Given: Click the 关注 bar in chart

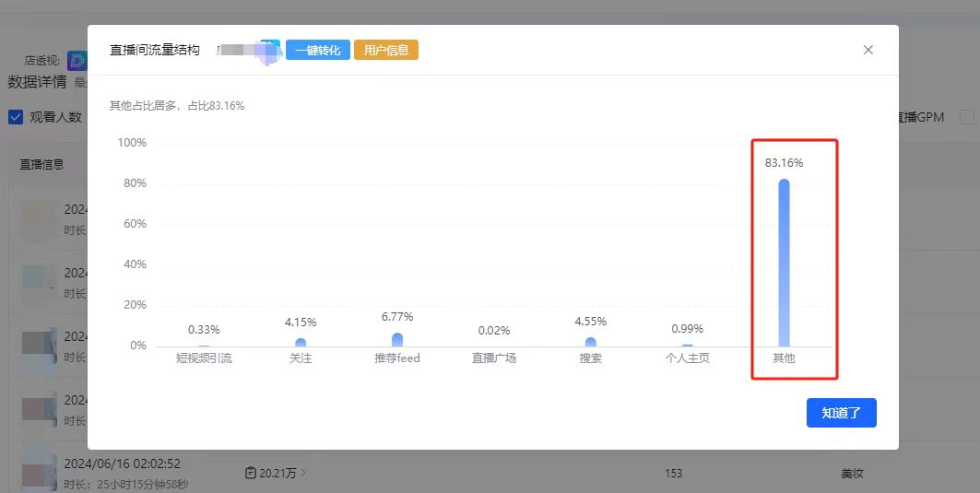Looking at the screenshot, I should pos(301,342).
